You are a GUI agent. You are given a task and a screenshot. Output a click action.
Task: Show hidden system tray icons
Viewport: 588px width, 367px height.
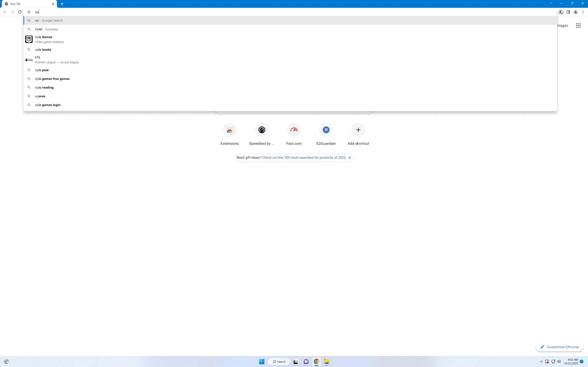[541, 361]
